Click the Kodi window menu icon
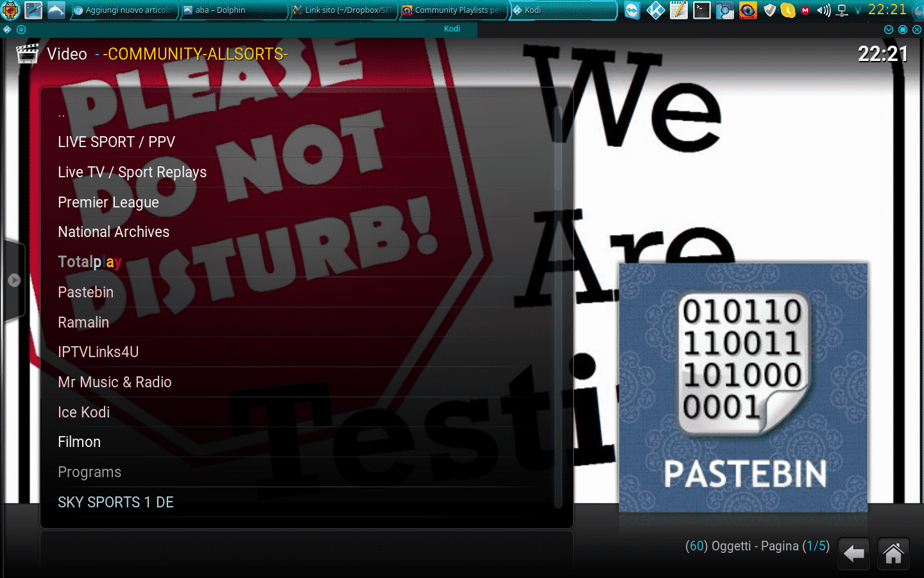 (x=7, y=30)
